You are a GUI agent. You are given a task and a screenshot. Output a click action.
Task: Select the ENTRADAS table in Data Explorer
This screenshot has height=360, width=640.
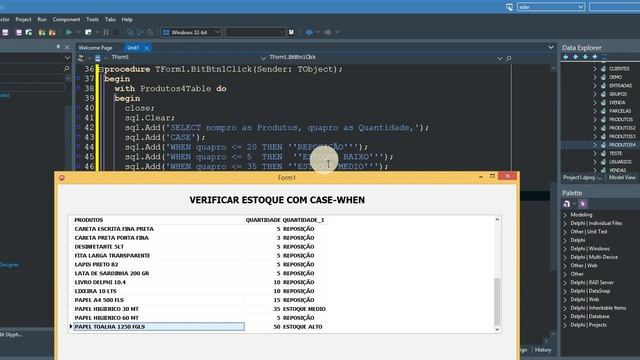point(620,85)
